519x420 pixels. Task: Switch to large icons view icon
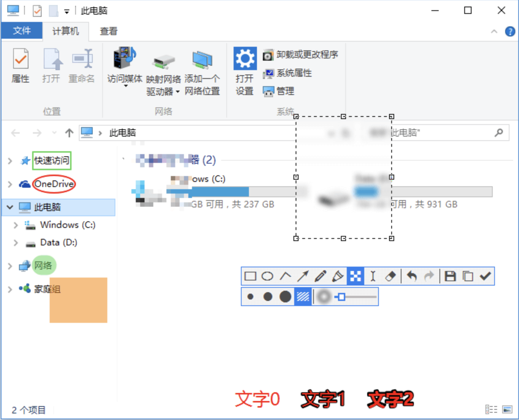507,409
